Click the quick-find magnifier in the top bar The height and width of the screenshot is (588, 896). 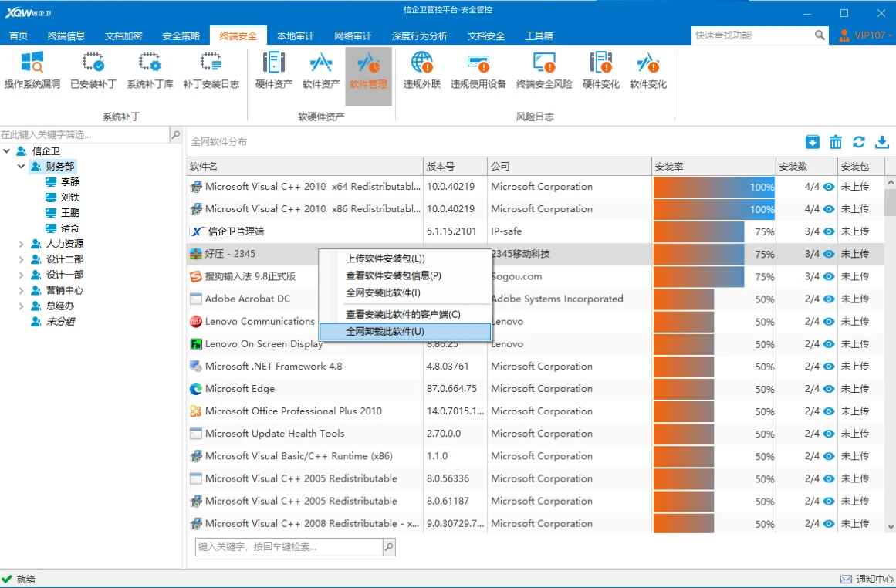pos(820,35)
